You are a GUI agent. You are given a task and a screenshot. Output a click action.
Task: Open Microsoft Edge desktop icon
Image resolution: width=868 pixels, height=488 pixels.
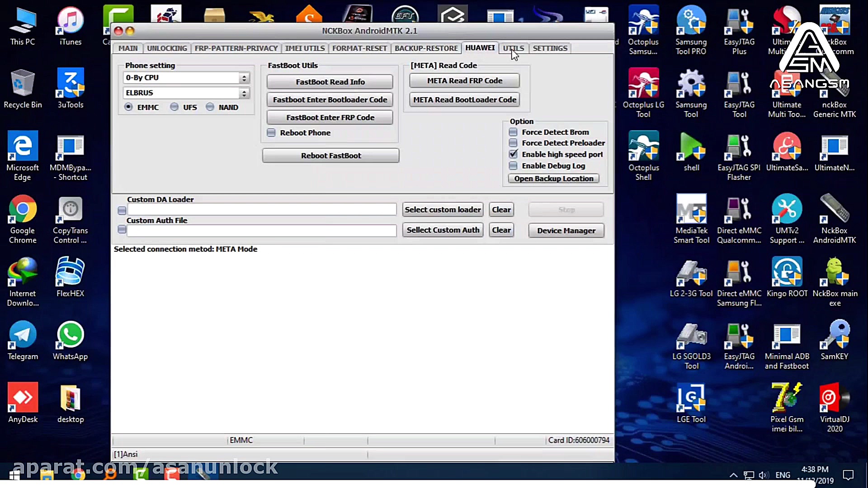23,156
